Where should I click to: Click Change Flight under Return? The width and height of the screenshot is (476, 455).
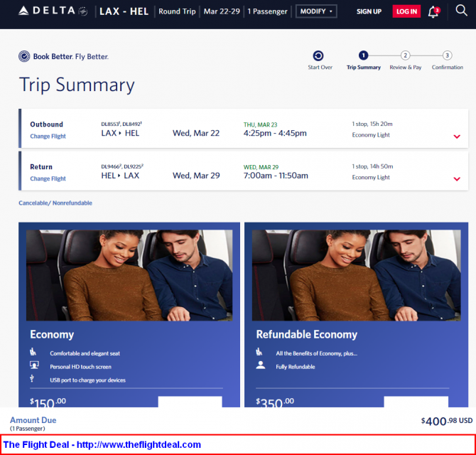(48, 178)
